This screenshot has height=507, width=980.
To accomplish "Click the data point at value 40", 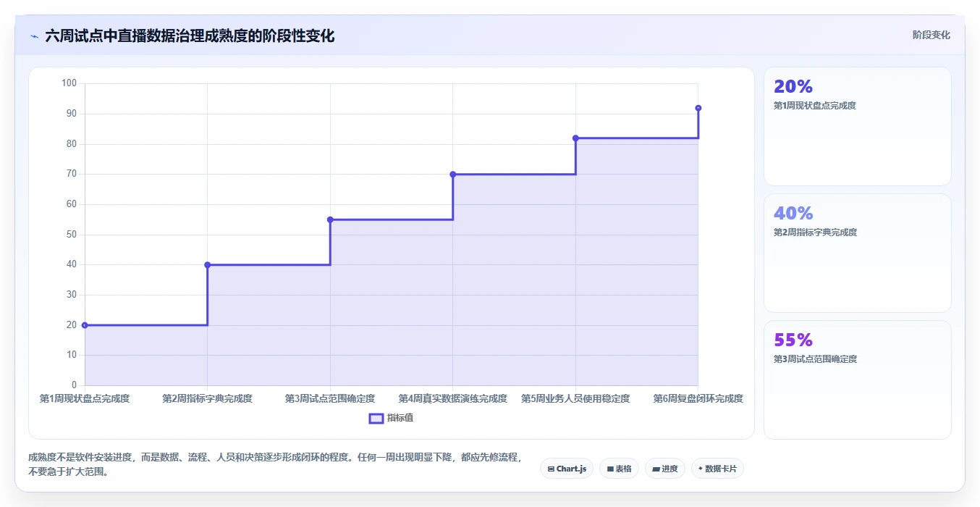I will click(208, 265).
